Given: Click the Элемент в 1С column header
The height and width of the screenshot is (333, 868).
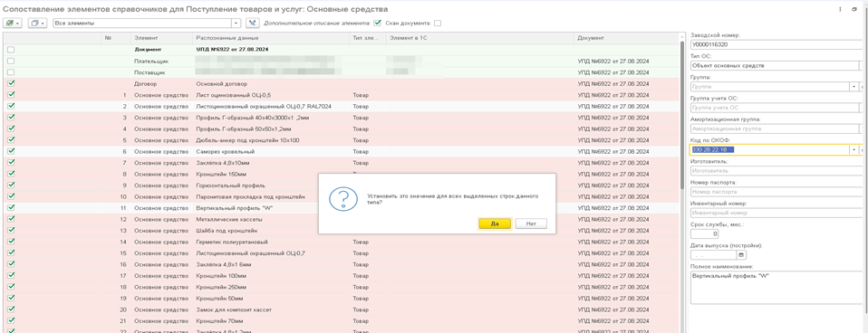Looking at the screenshot, I should tap(479, 38).
